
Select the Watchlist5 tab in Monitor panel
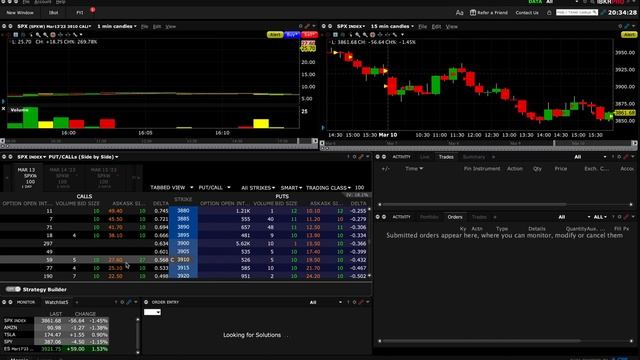[57, 302]
